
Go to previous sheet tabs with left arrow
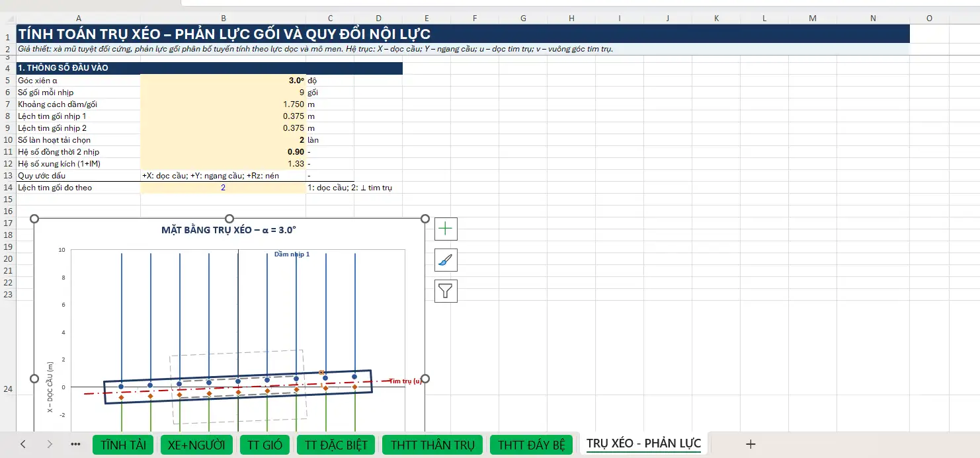(x=23, y=444)
